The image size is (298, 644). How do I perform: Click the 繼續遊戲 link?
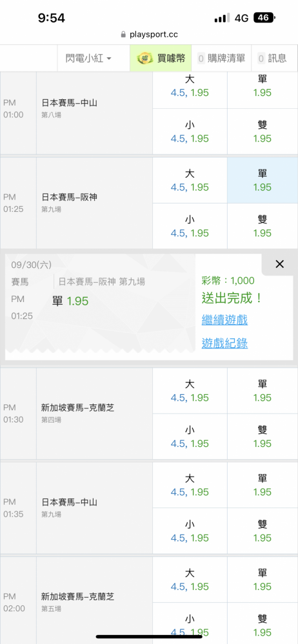[x=224, y=320]
